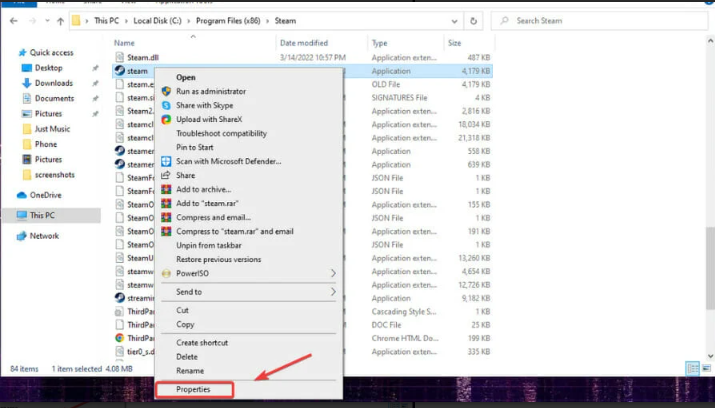Choose Run as administrator
Screen dimensions: 715x408
click(211, 91)
